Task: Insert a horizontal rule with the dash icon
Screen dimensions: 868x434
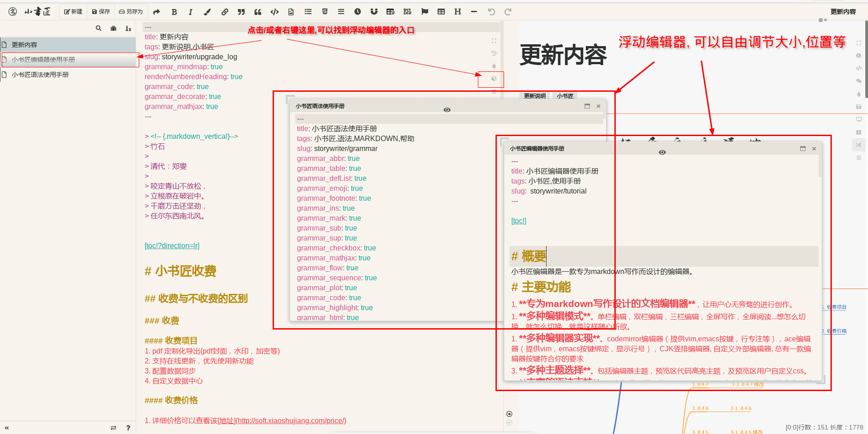Action: [474, 12]
